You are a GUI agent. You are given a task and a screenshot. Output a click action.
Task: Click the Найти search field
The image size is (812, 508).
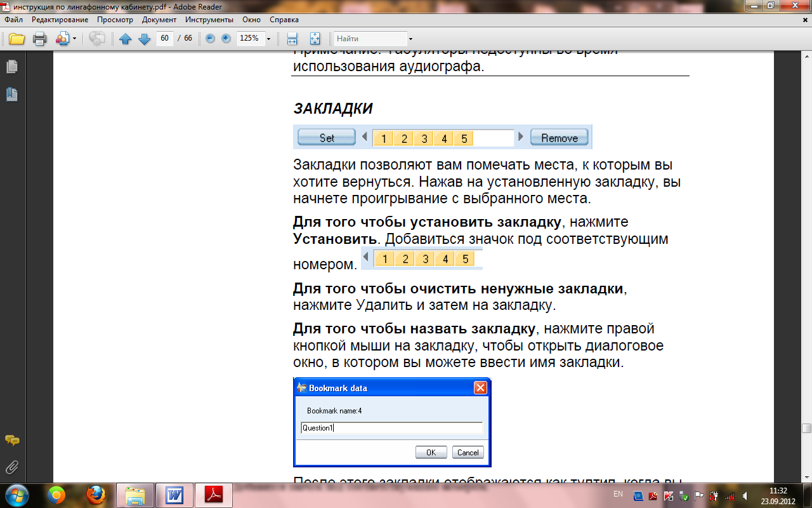click(x=370, y=39)
